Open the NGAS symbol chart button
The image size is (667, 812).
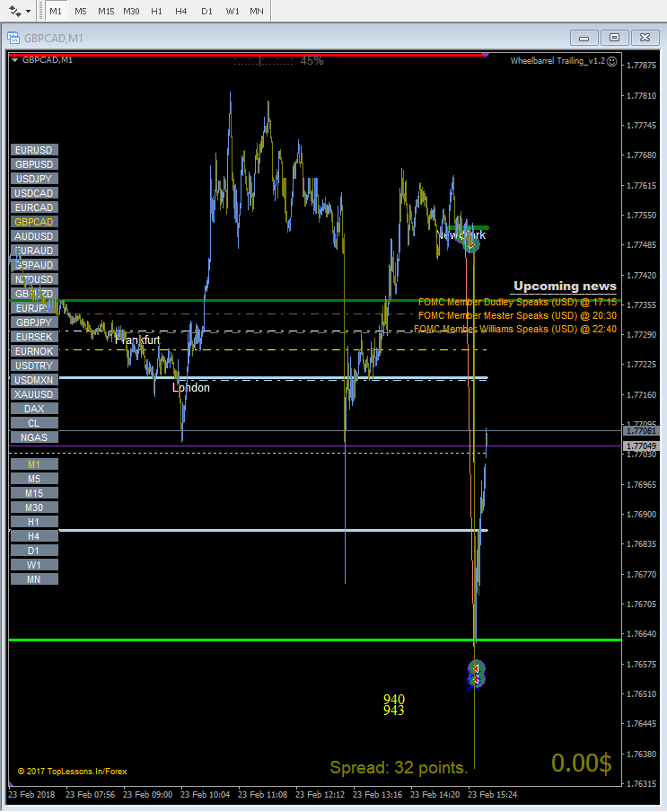click(34, 437)
